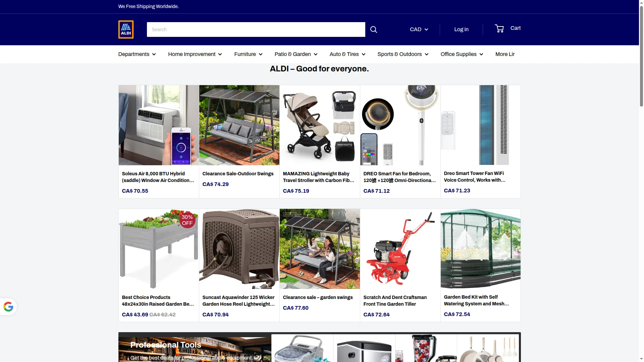Open the stainless ice machine thumbnail

coord(364,348)
